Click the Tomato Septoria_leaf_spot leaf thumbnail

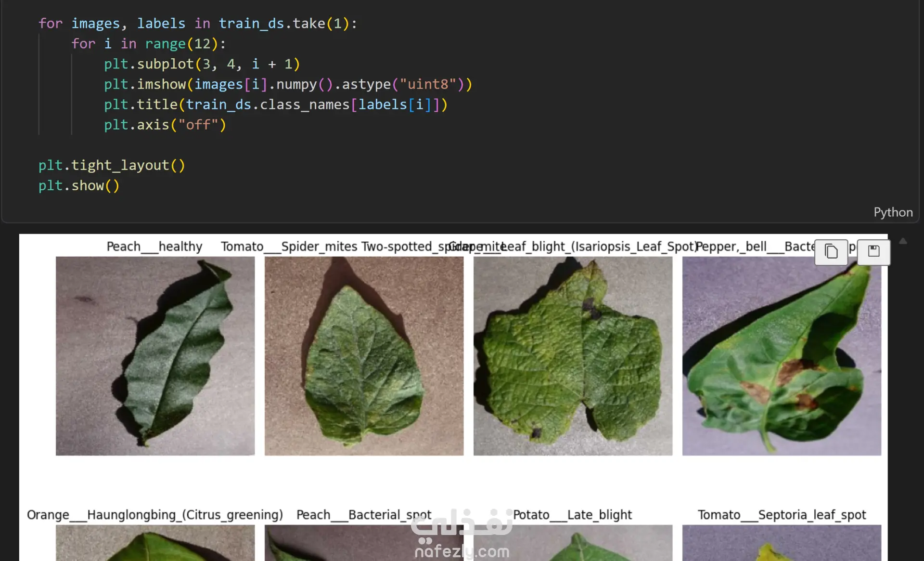[x=782, y=543]
